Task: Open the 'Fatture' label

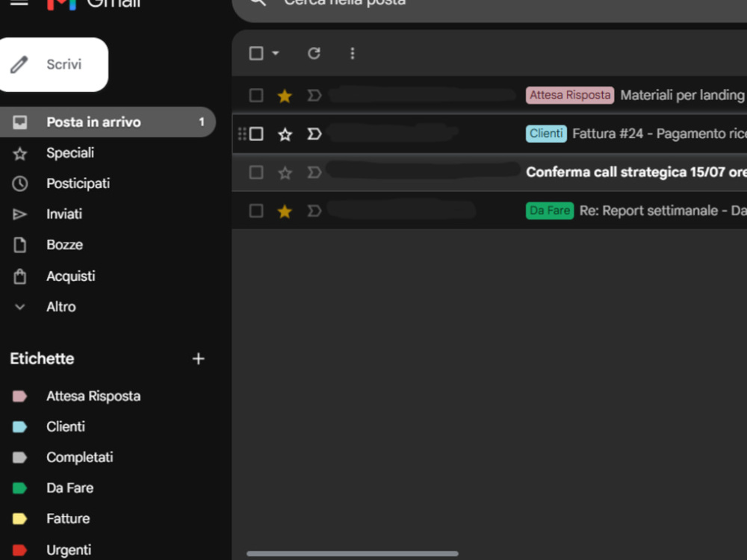Action: 68,519
